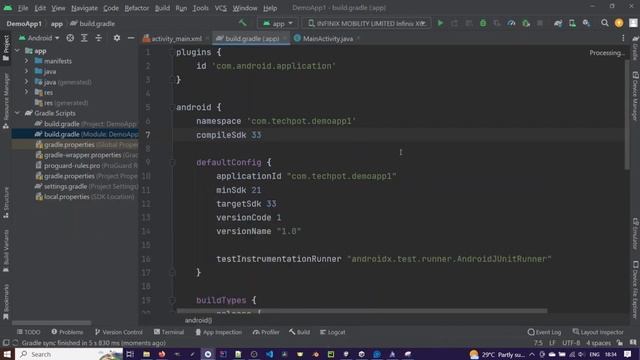Open the File menu

pos(23,8)
